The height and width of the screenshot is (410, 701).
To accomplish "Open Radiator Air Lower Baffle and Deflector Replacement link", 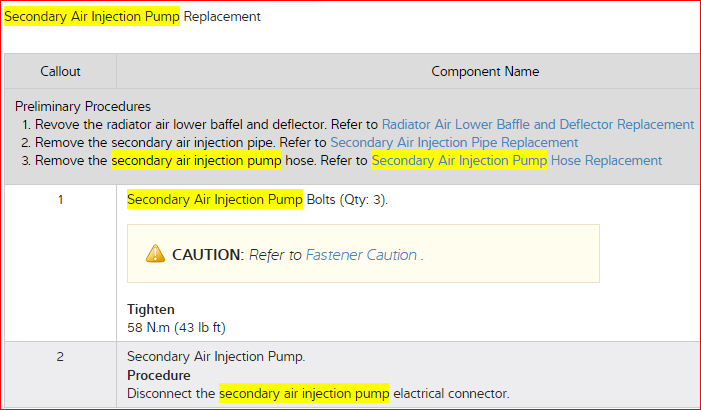I will (538, 125).
